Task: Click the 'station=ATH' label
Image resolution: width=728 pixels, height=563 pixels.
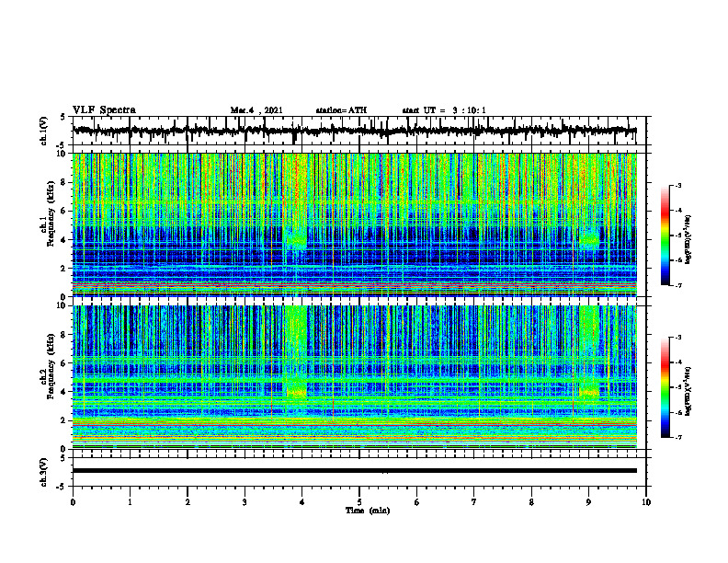Action: 341,110
